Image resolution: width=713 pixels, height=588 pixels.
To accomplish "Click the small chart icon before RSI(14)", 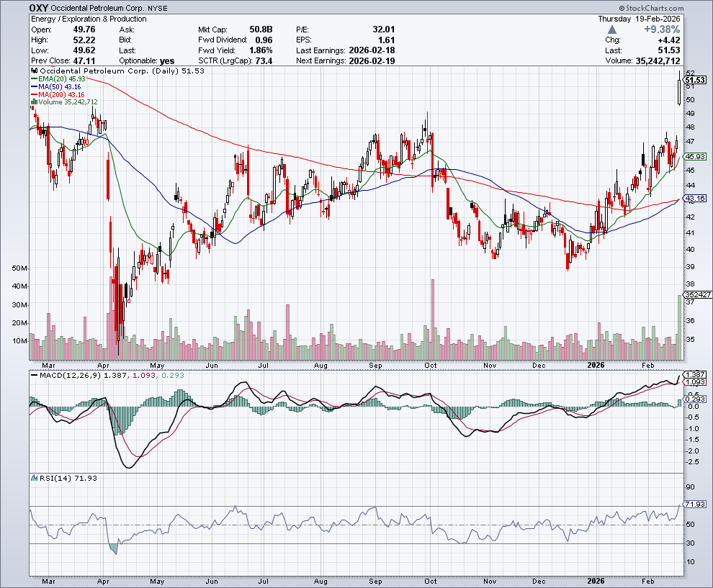I will (34, 478).
